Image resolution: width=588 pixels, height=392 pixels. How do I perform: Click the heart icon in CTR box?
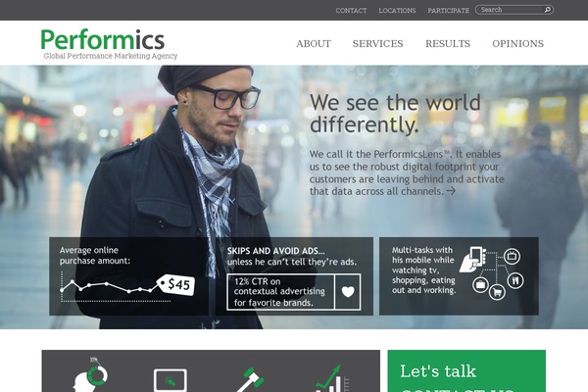pos(348,291)
